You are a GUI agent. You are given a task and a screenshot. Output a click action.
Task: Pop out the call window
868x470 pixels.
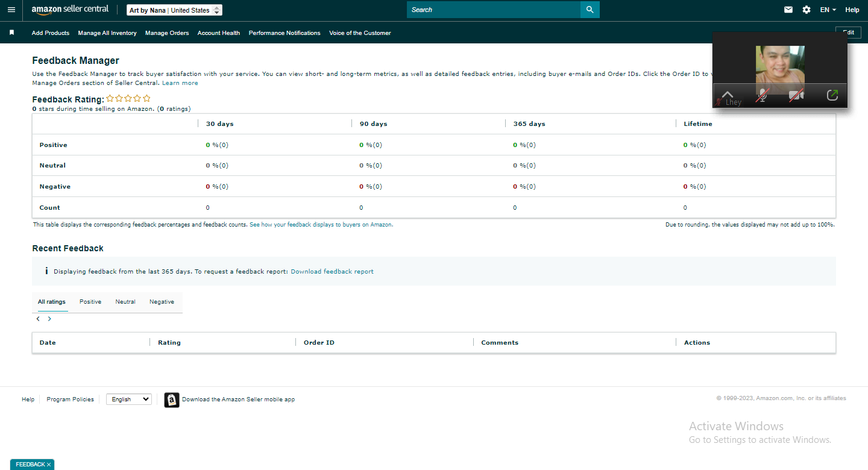pyautogui.click(x=832, y=95)
